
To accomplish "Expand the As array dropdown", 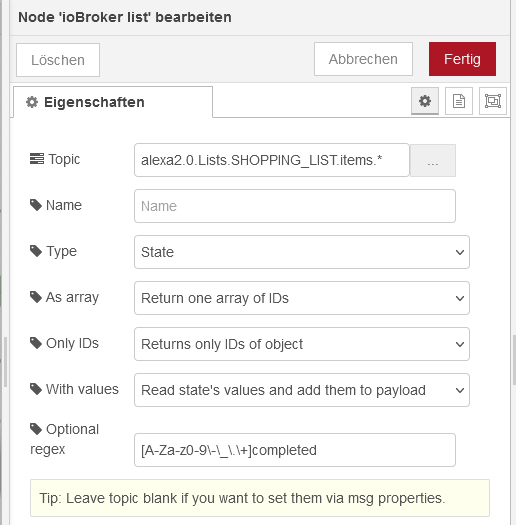I will [302, 298].
